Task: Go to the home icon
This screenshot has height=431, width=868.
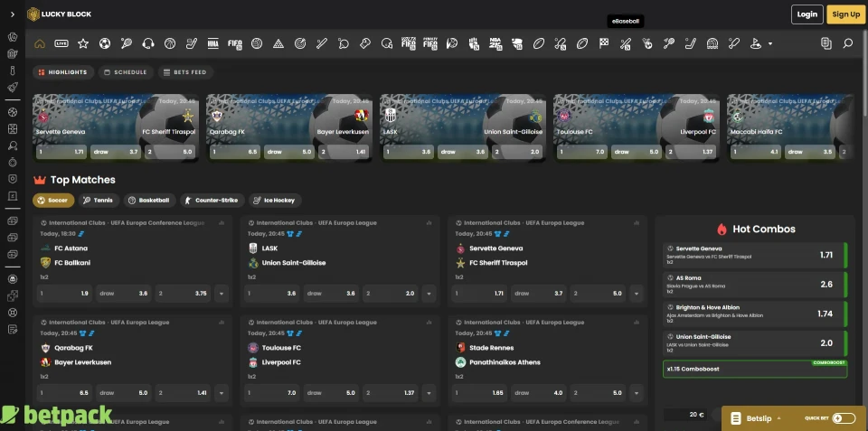Action: [x=40, y=43]
